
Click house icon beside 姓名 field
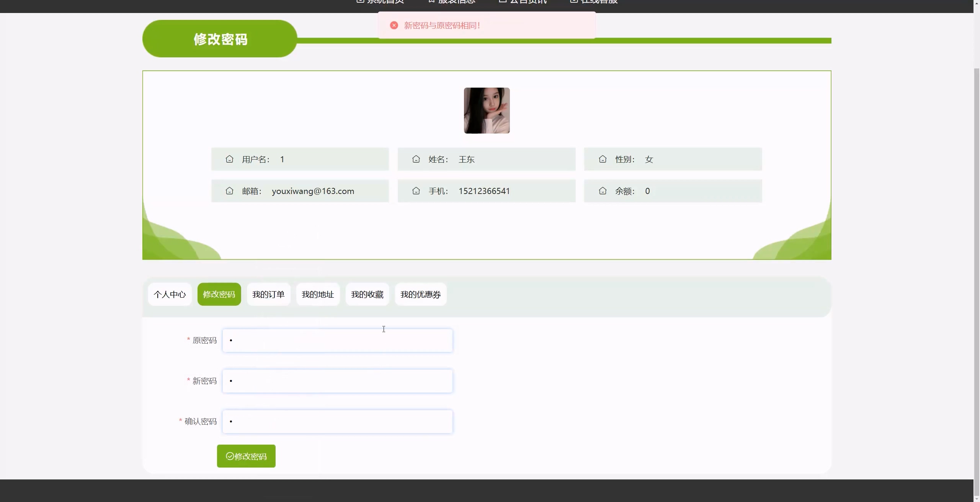(416, 159)
